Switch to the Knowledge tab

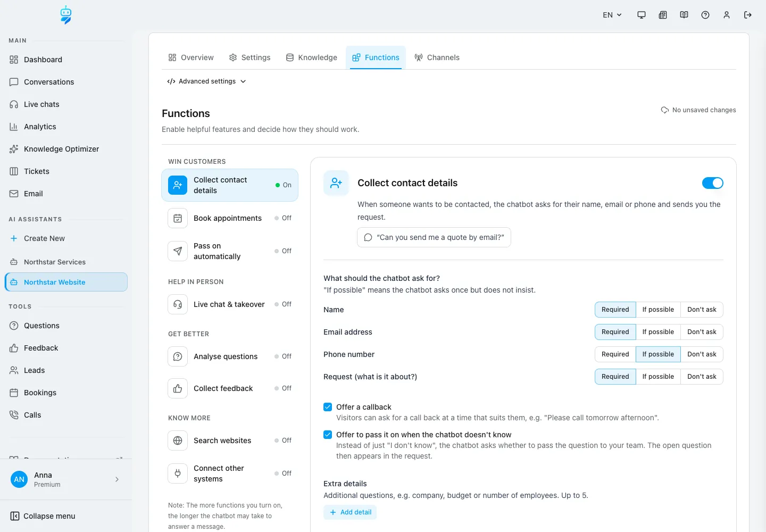pyautogui.click(x=312, y=57)
